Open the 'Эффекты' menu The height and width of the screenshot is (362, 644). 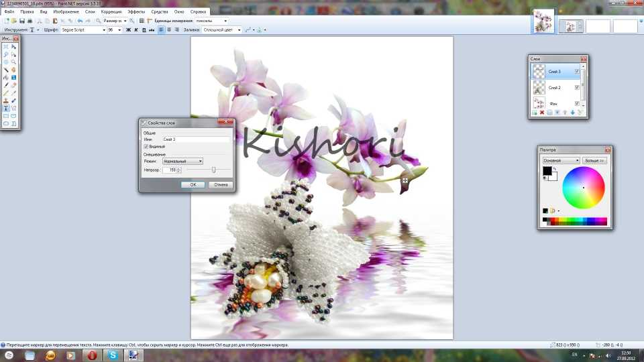click(x=136, y=12)
